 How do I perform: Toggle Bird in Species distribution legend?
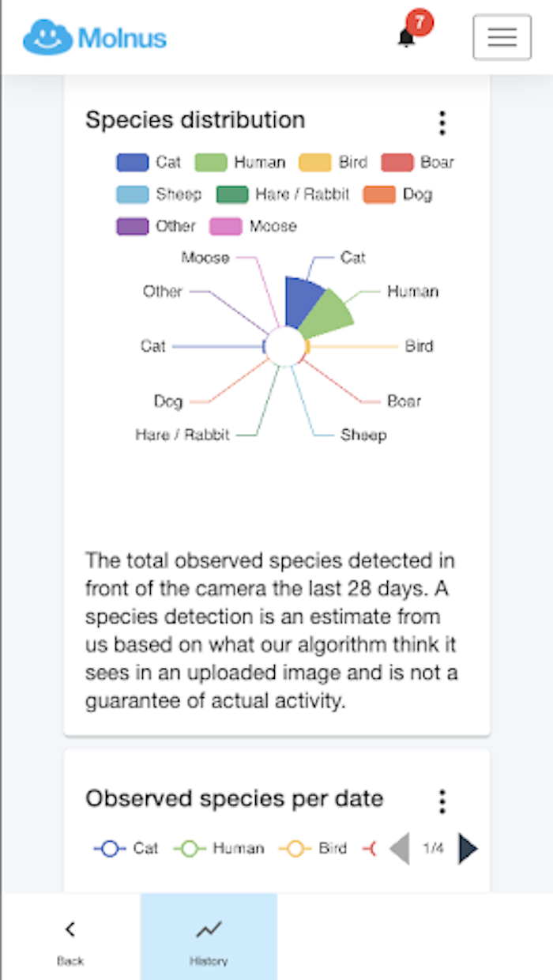[x=314, y=163]
